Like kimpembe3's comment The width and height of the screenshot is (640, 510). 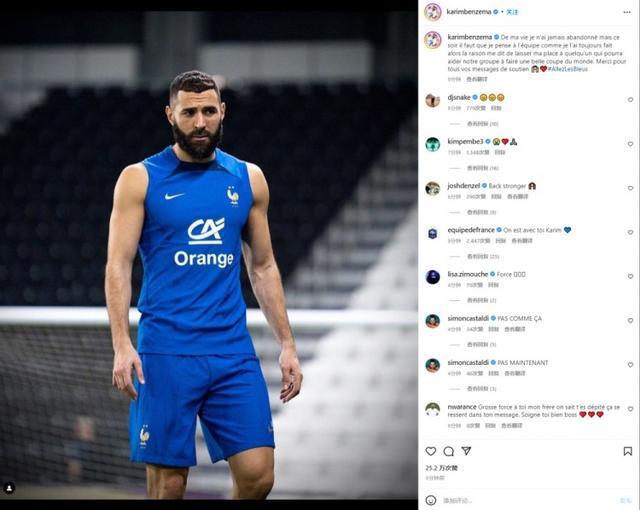[x=630, y=144]
